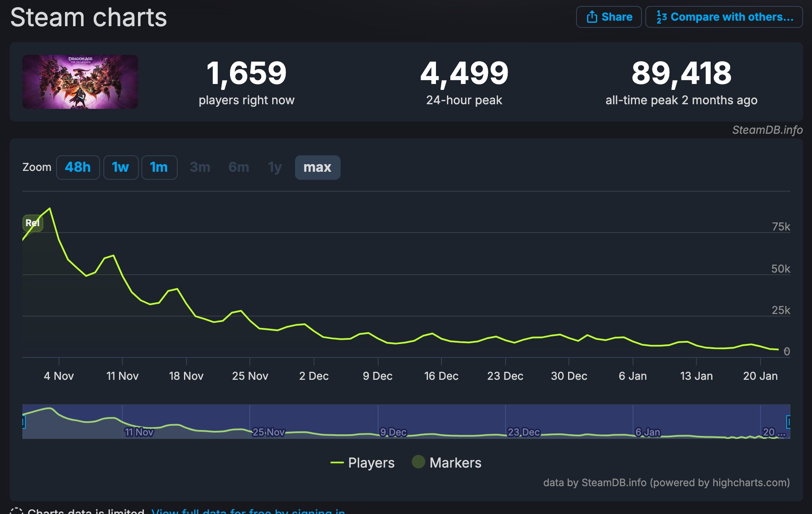The width and height of the screenshot is (812, 514).
Task: Click the Steam charts heading
Action: [89, 18]
